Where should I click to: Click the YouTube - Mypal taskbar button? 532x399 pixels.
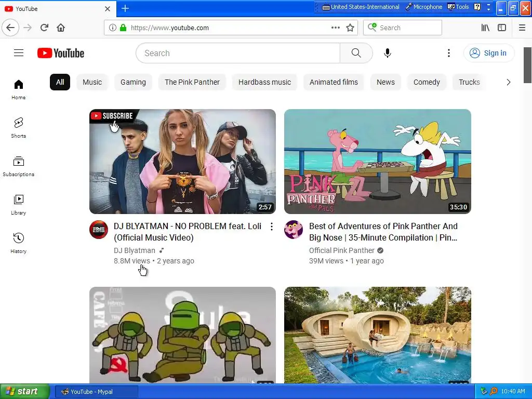click(96, 392)
